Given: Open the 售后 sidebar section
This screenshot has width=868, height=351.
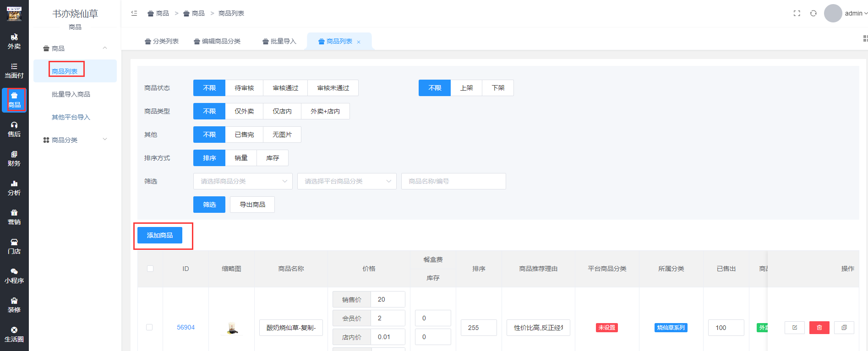Looking at the screenshot, I should [x=14, y=130].
